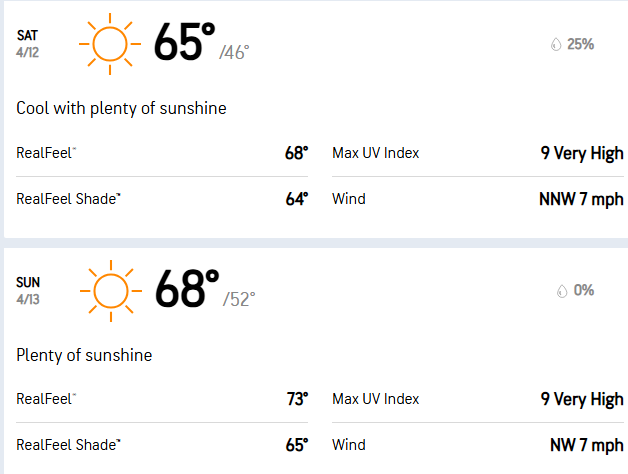Click Saturday's NNW 7 mph wind value

pyautogui.click(x=581, y=198)
